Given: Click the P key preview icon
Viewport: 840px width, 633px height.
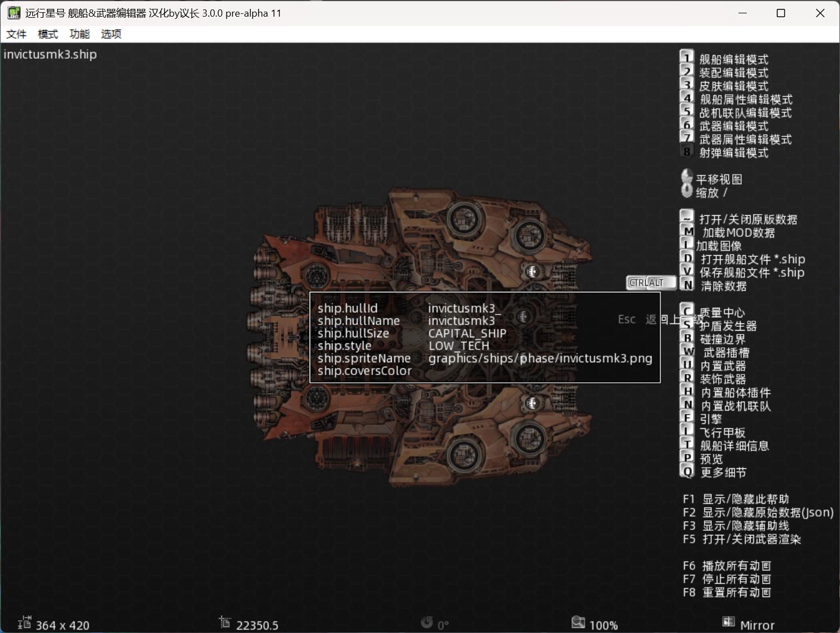Looking at the screenshot, I should tap(688, 458).
